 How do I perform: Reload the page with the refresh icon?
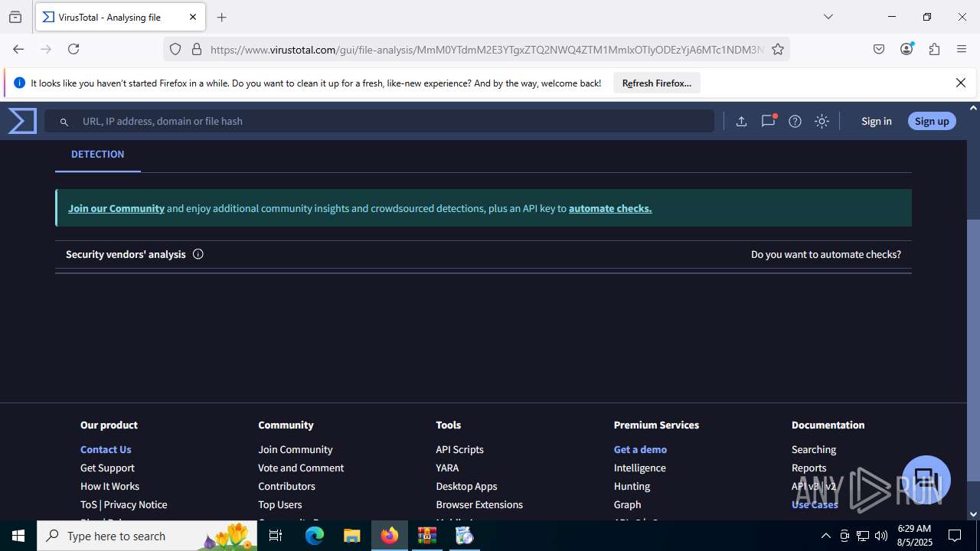(73, 49)
